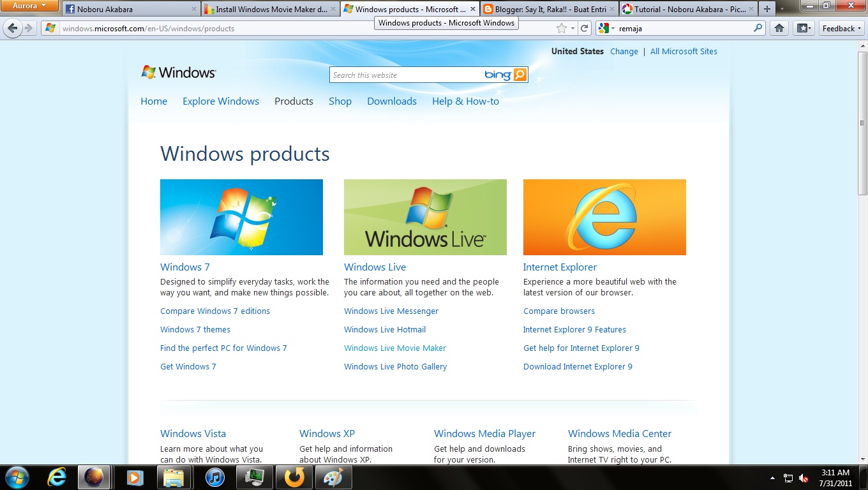Open the Feedback dropdown button
Screen dimensions: 868x490
[841, 28]
